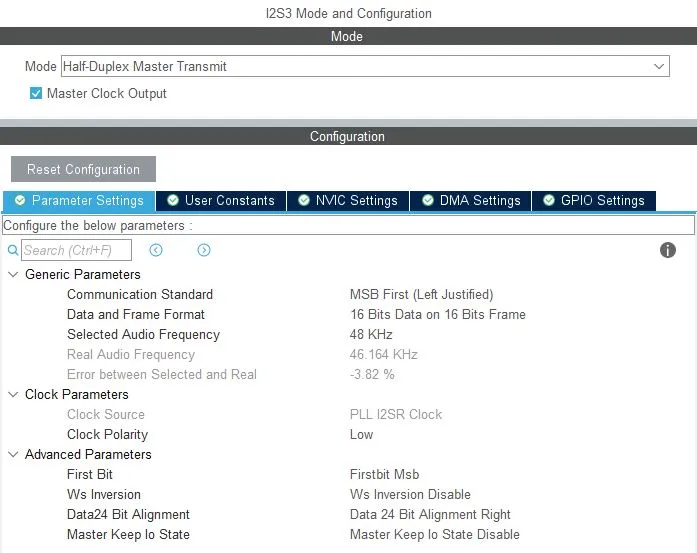Click the MSB First communication standard value

click(x=421, y=295)
